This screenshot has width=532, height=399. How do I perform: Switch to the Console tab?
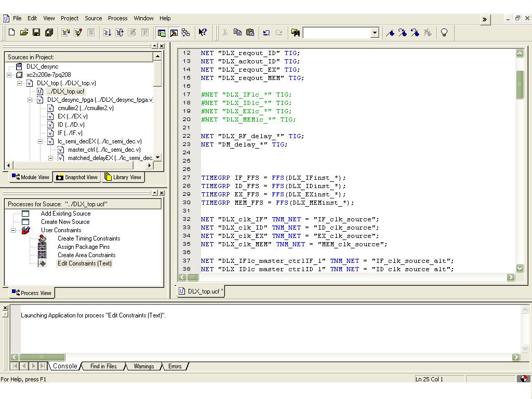(65, 366)
